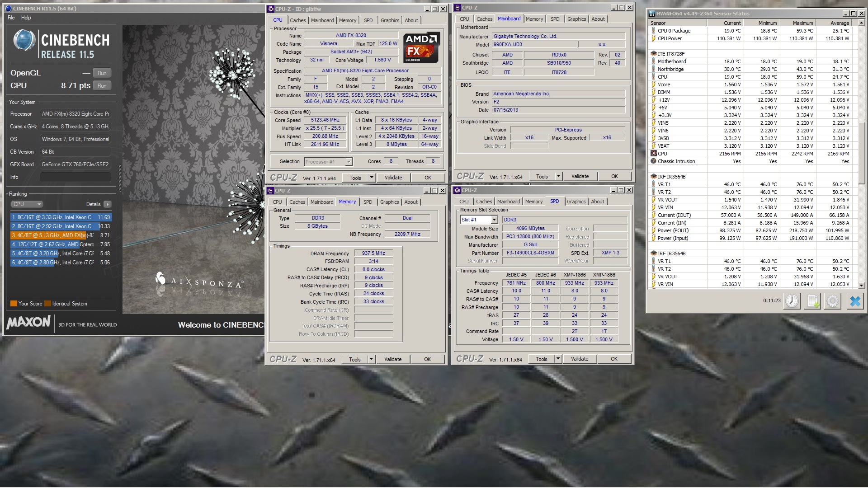
Task: Run the CPU benchmark in Cinebench
Action: coord(102,86)
